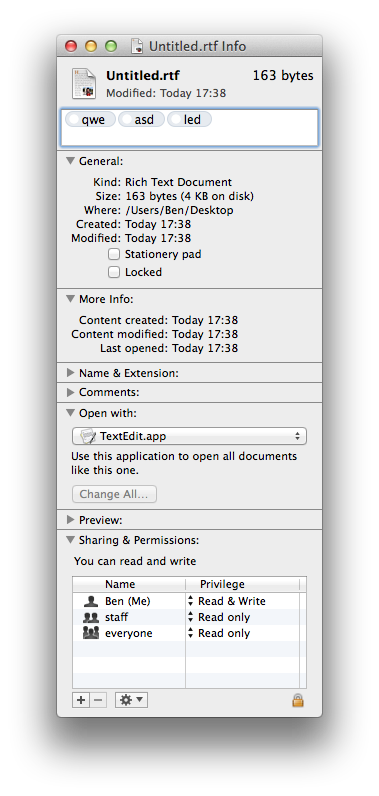The height and width of the screenshot is (796, 379).
Task: Open the TextEdit.app application dropdown
Action: 189,436
